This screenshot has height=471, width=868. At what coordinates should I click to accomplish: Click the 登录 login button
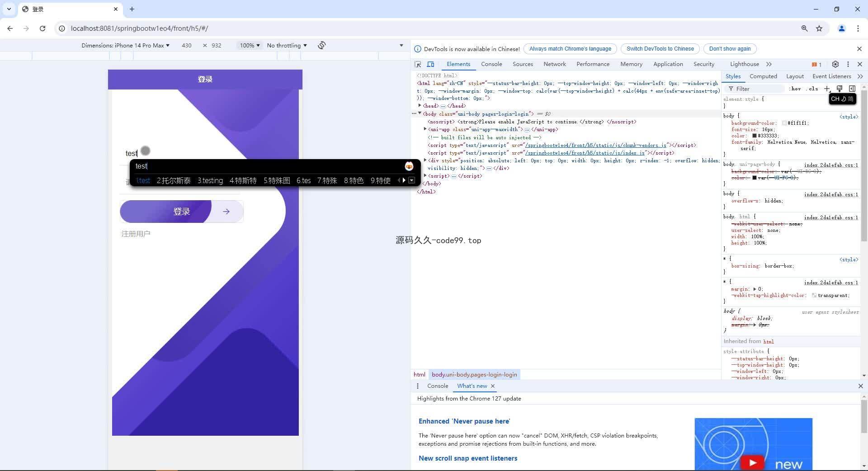[181, 212]
